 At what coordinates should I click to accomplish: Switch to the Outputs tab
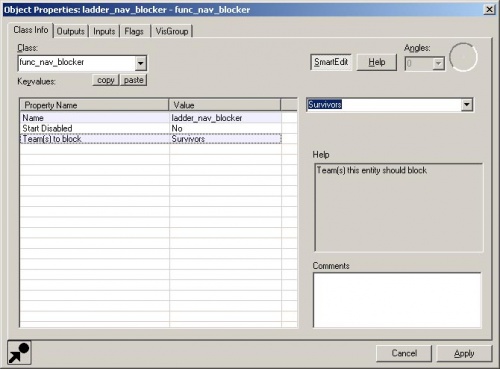point(71,31)
